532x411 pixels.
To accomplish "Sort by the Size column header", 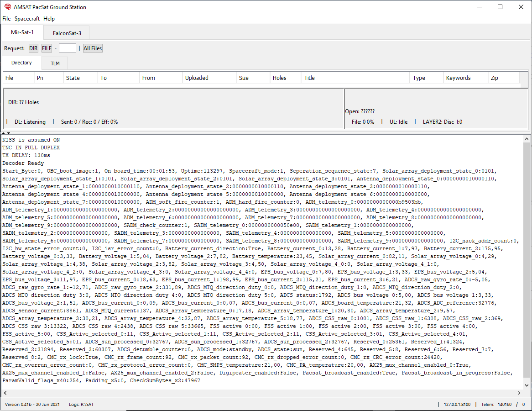I will (253, 78).
